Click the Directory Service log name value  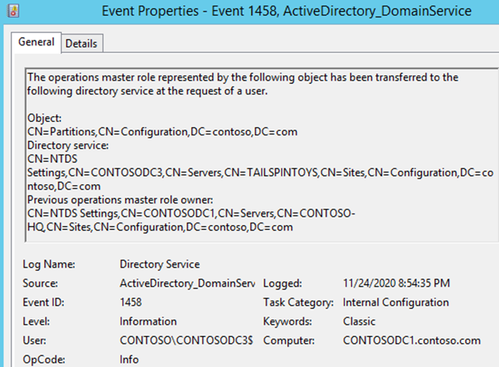(160, 264)
